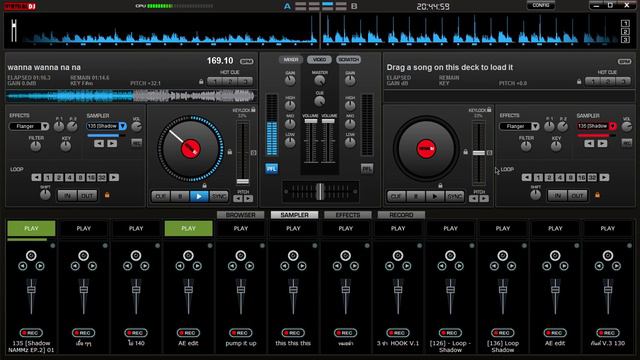Play the 'pump it up' sample
This screenshot has width=640, height=360.
click(241, 229)
